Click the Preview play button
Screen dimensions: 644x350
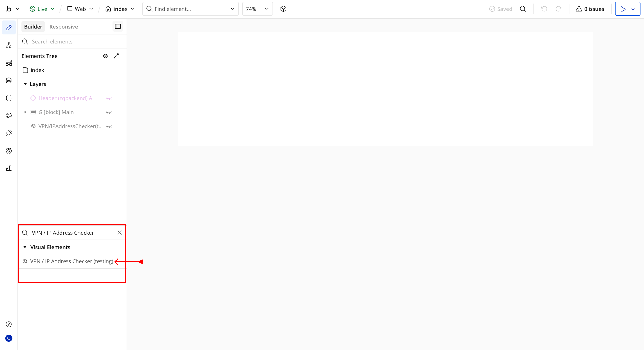(623, 9)
